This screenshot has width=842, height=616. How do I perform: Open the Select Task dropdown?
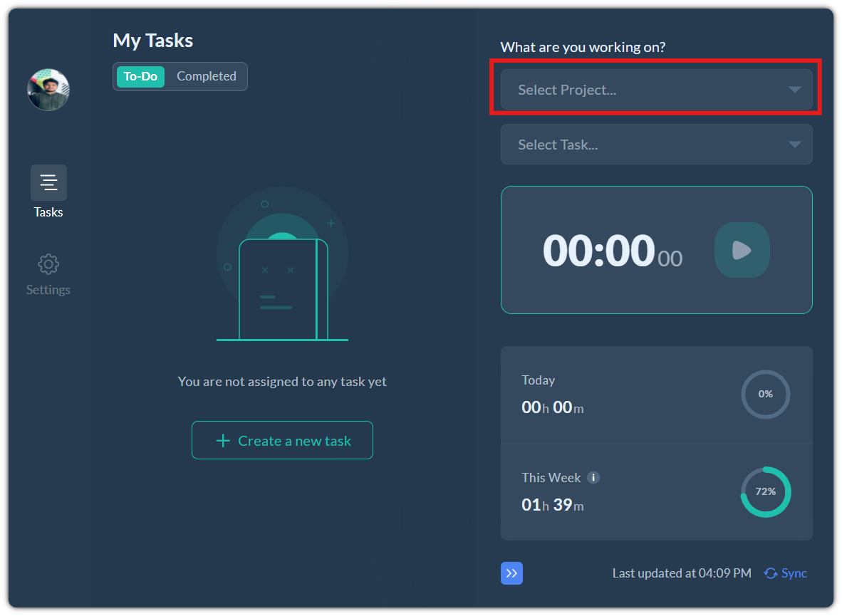tap(641, 145)
